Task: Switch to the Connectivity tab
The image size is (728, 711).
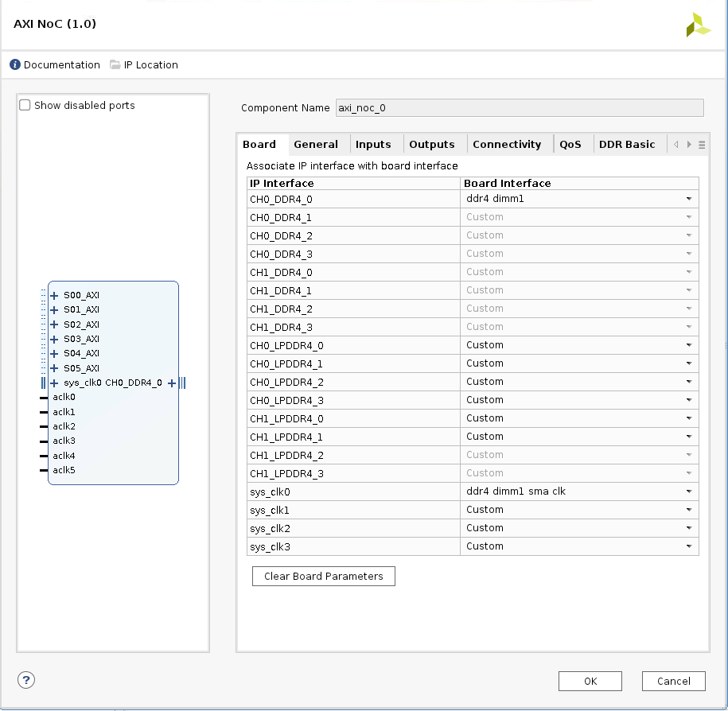Action: 507,144
